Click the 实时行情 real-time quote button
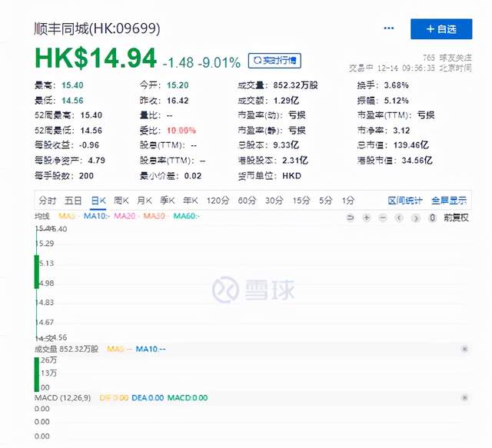492x448 pixels. tap(274, 61)
